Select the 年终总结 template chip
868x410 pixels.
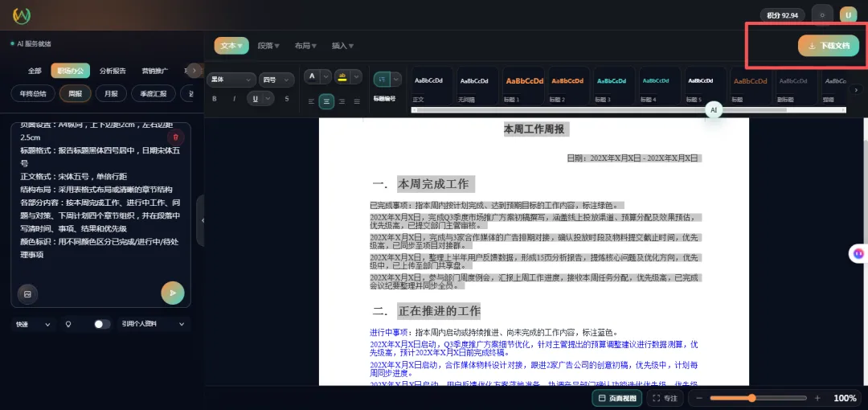point(33,93)
